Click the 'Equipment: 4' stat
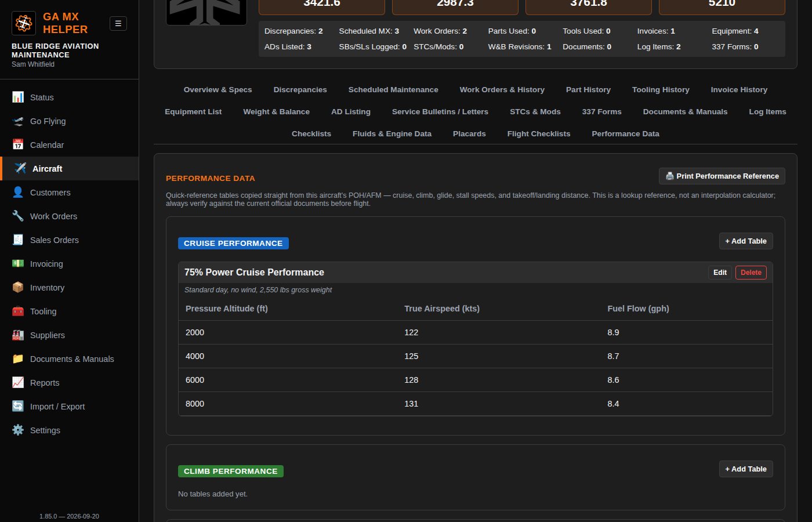 pyautogui.click(x=735, y=31)
